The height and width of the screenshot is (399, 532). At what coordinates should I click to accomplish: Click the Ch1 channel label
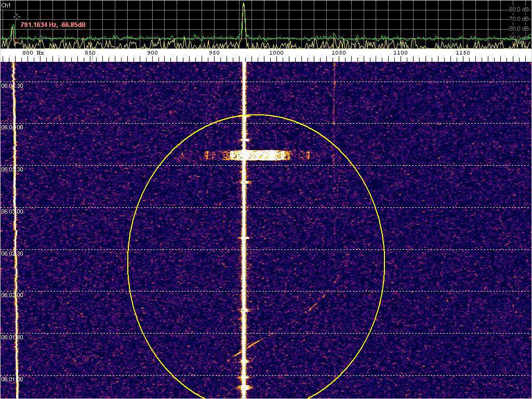(x=6, y=5)
